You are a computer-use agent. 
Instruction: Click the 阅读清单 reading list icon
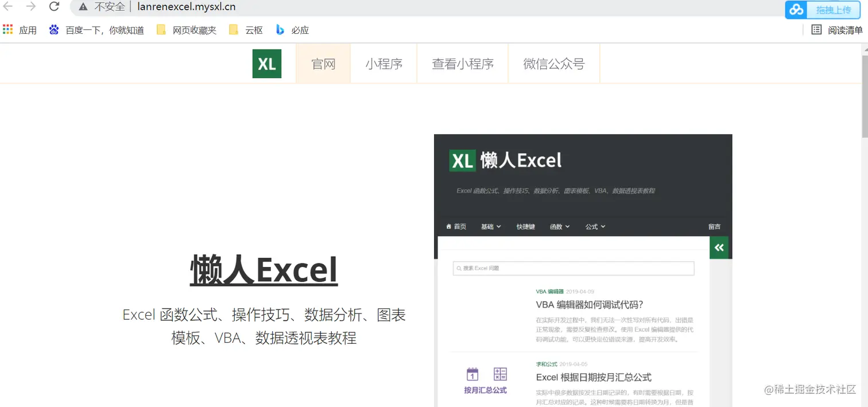tap(816, 30)
